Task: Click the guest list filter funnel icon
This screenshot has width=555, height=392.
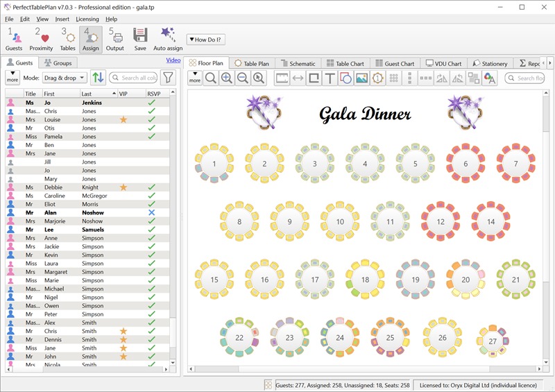Action: tap(167, 78)
